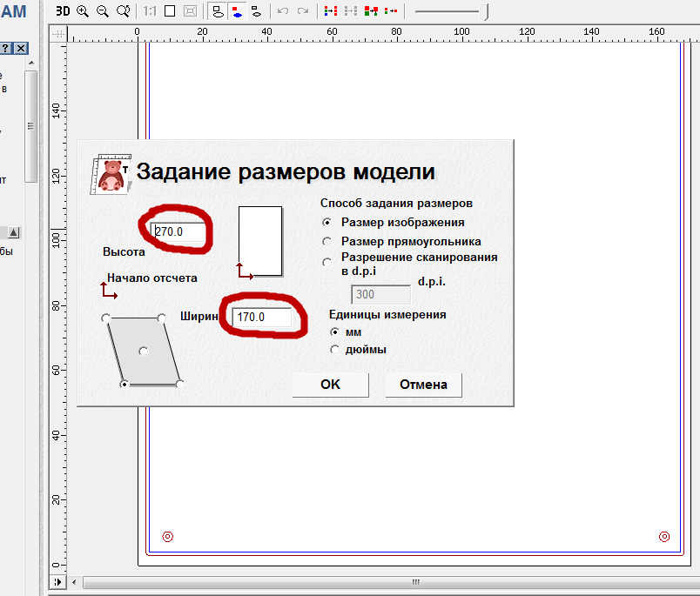Set origin to the top-right corner
Image resolution: width=700 pixels, height=596 pixels.
(162, 318)
